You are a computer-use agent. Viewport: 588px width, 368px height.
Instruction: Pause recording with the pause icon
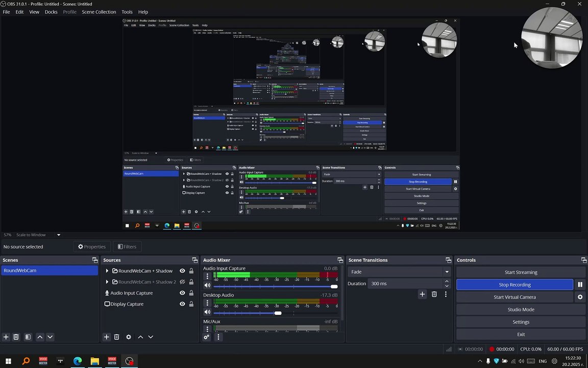(580, 285)
